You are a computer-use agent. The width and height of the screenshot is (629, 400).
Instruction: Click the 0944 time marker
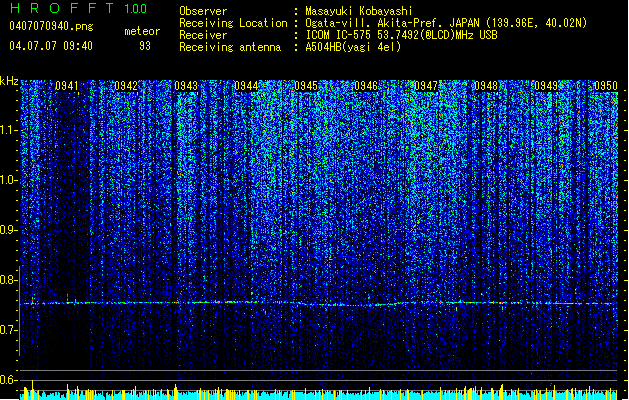point(246,86)
